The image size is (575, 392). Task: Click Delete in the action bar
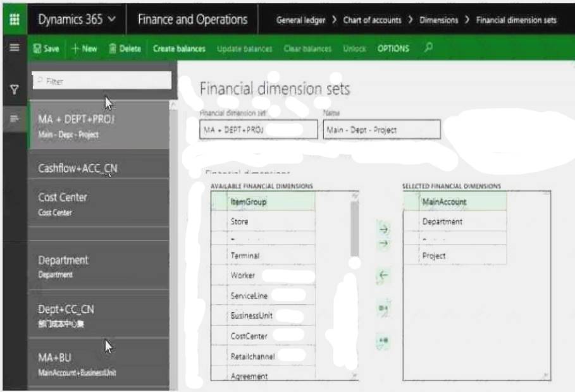pos(125,49)
